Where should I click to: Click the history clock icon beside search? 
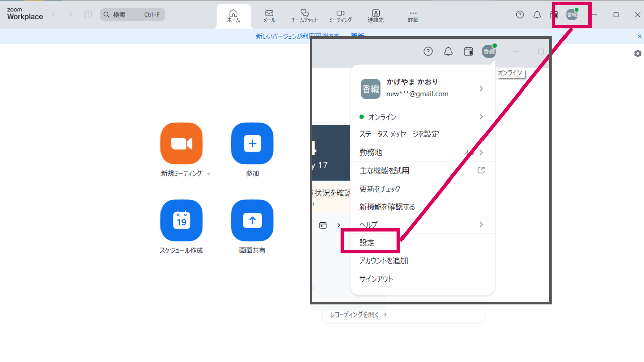[x=88, y=15]
